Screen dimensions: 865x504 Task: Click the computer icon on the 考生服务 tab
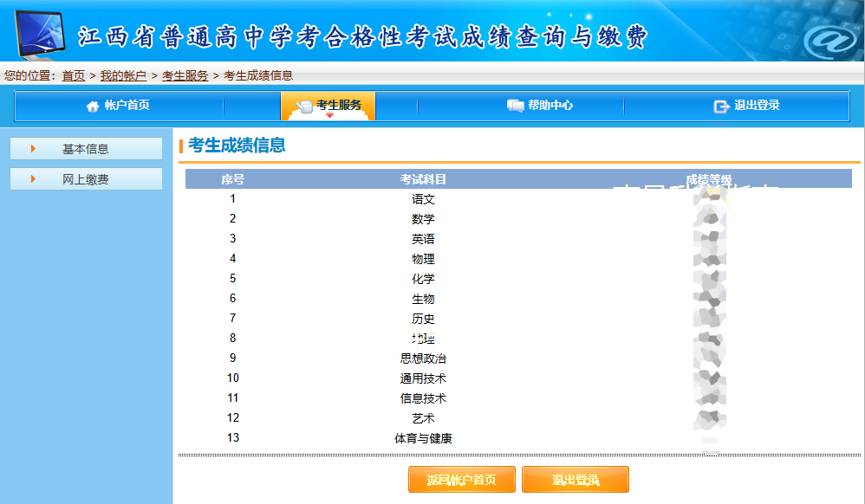[302, 106]
